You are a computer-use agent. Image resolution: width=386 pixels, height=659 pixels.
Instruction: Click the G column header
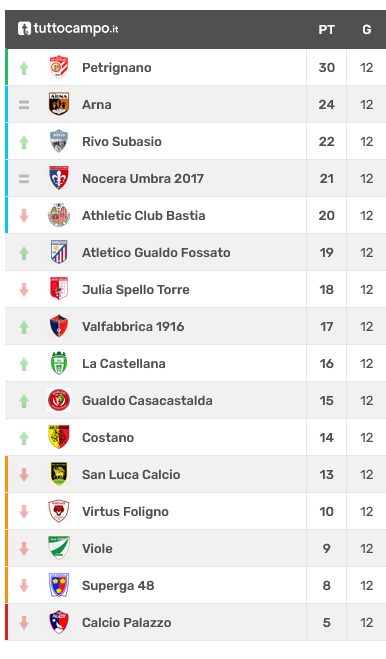point(367,30)
